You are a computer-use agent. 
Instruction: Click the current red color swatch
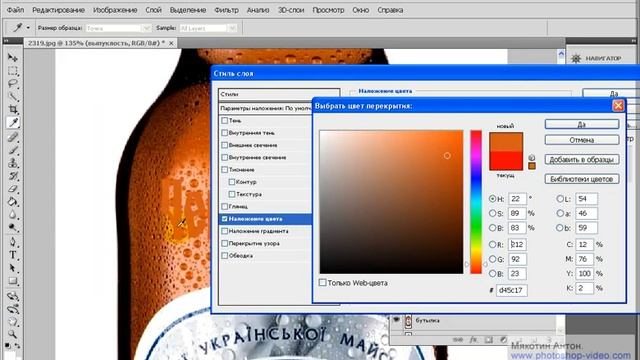coord(506,161)
